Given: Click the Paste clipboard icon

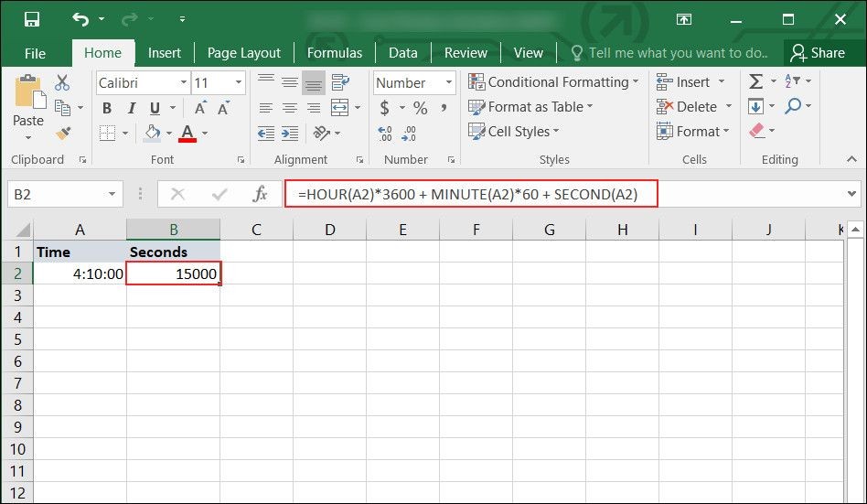Looking at the screenshot, I should [28, 92].
